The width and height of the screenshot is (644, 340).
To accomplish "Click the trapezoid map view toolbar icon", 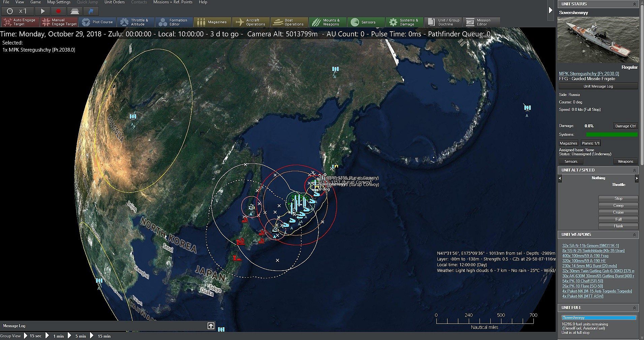I will pyautogui.click(x=74, y=11).
